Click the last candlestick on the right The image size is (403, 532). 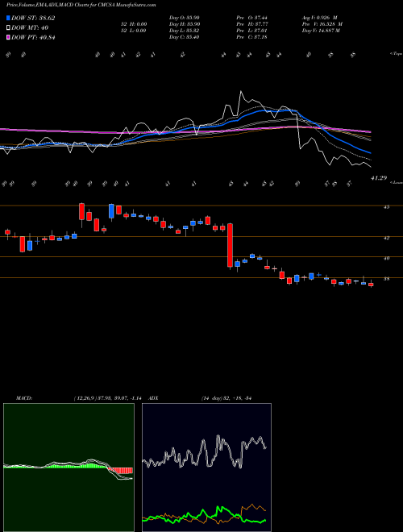click(371, 284)
